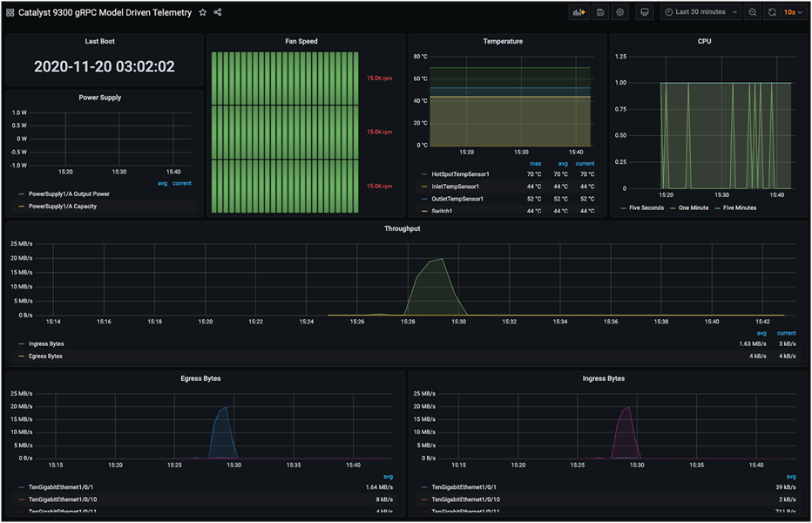This screenshot has width=812, height=523.
Task: Add a new panel to dashboard
Action: coord(579,12)
